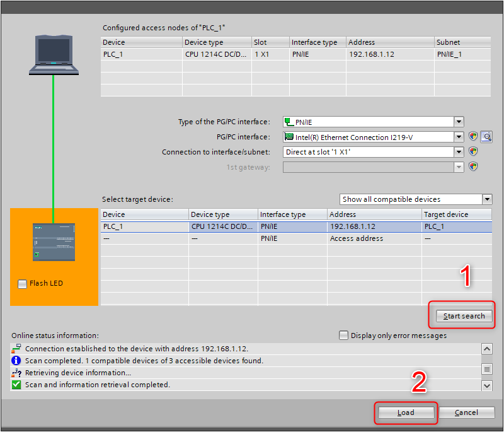The image size is (504, 432).
Task: Open Connection to interface/subnet dropdown
Action: click(459, 152)
